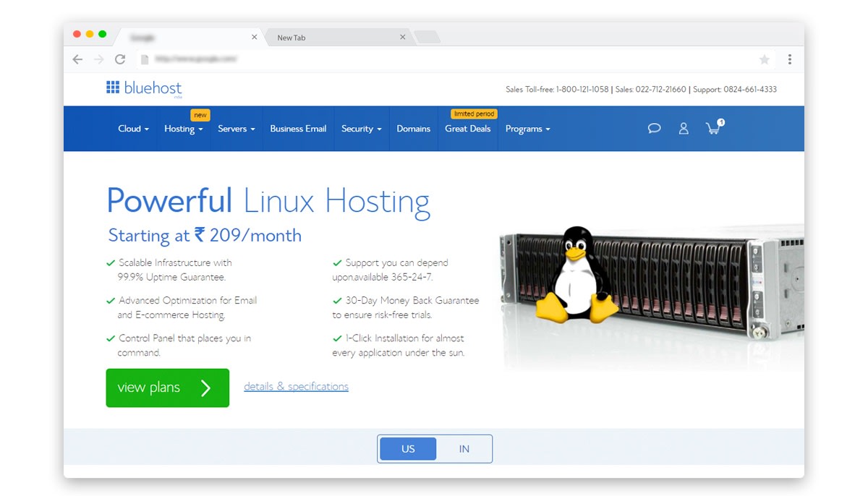Close the first browser tab

(x=254, y=37)
